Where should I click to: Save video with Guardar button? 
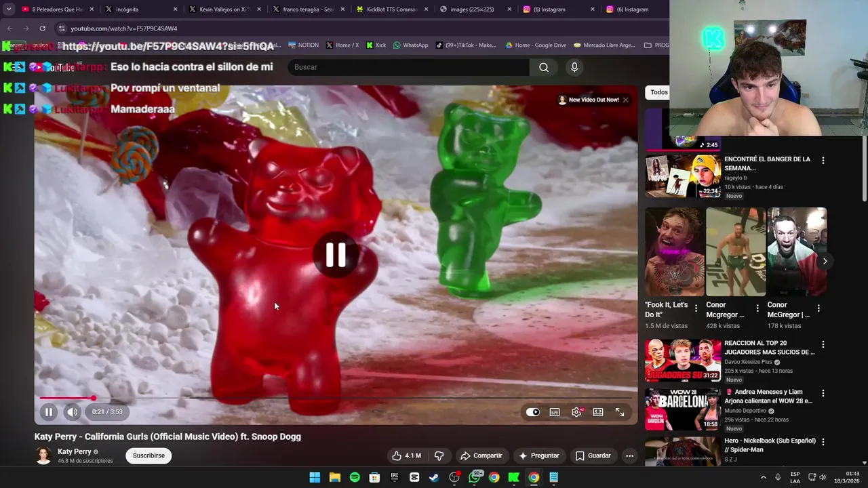pos(593,455)
